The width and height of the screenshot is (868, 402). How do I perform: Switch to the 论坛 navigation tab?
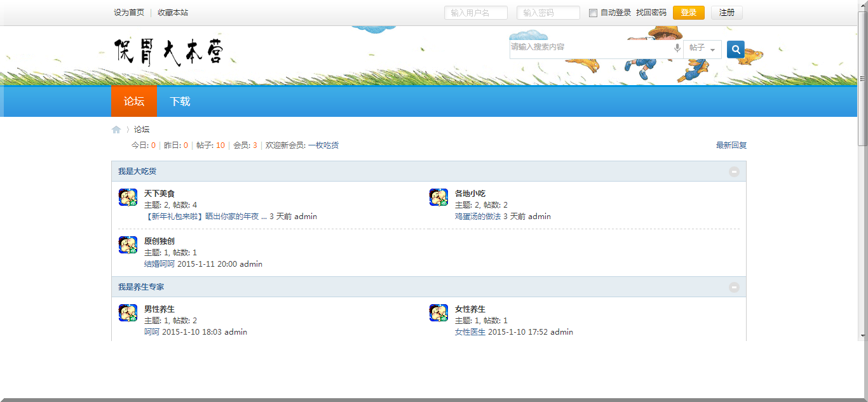[134, 102]
